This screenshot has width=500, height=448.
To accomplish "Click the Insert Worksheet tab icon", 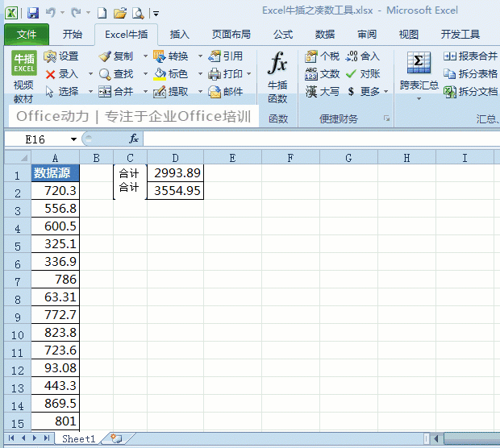I will click(117, 439).
